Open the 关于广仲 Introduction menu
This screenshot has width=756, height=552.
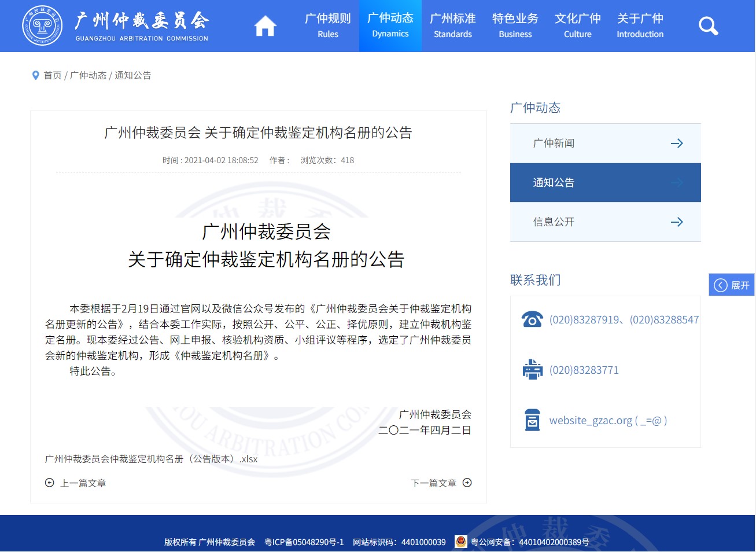click(640, 26)
